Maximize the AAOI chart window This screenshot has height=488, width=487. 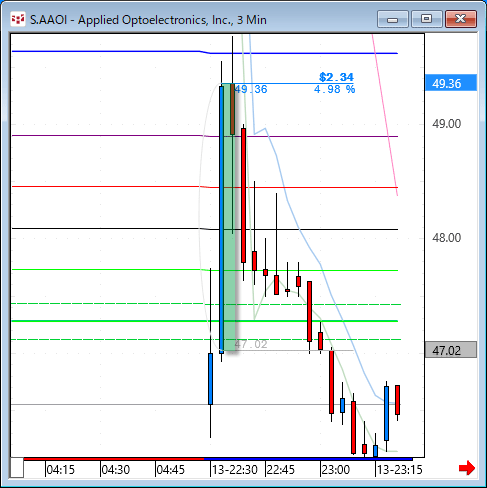coord(426,19)
